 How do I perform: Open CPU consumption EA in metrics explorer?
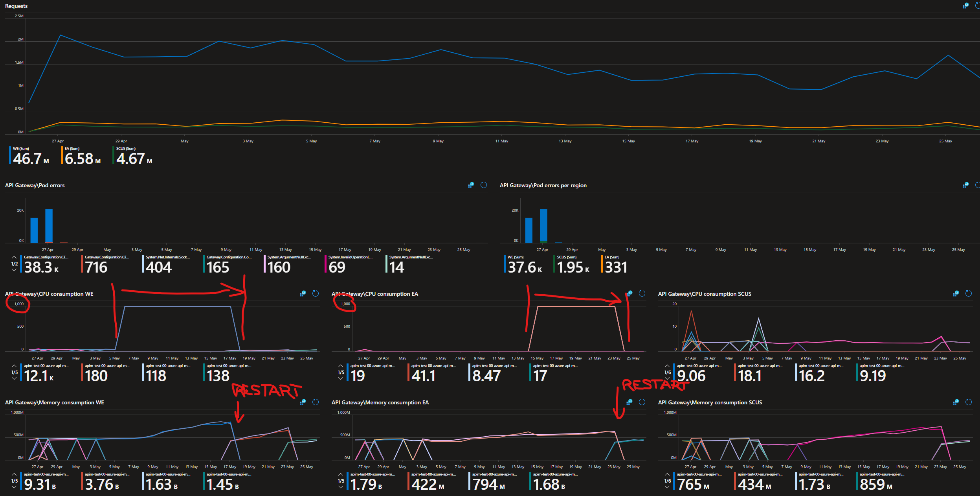coord(629,293)
